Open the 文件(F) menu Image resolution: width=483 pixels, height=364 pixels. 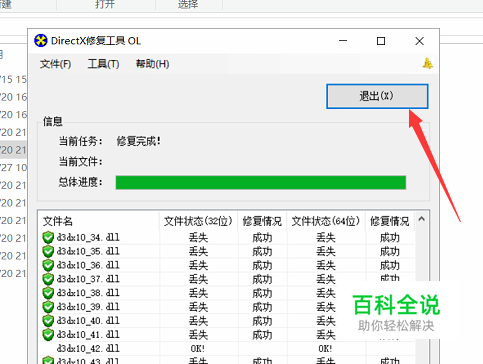[x=55, y=64]
